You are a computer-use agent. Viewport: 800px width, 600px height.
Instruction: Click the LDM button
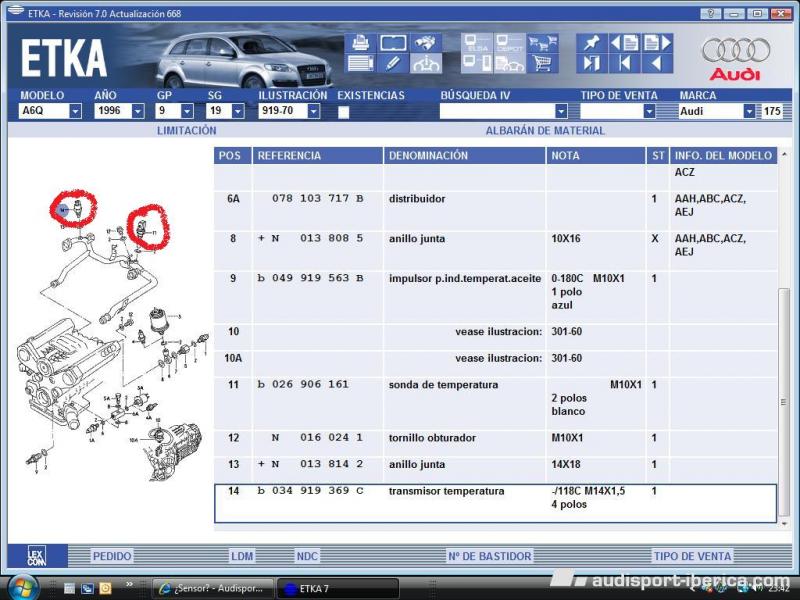coord(242,556)
